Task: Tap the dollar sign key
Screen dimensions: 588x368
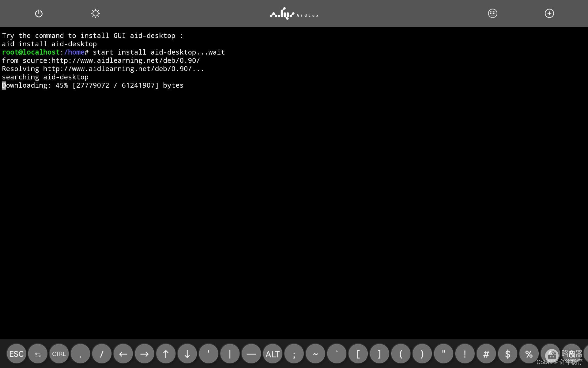Action: pyautogui.click(x=507, y=354)
